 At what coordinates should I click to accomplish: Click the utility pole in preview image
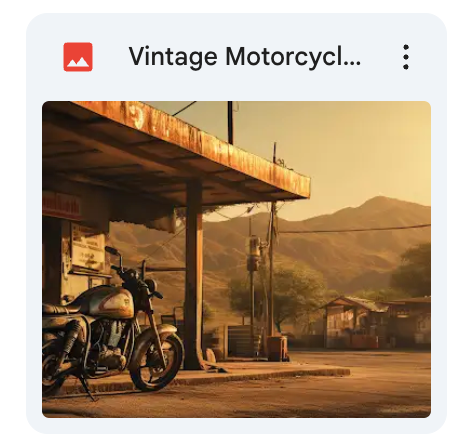point(272,267)
